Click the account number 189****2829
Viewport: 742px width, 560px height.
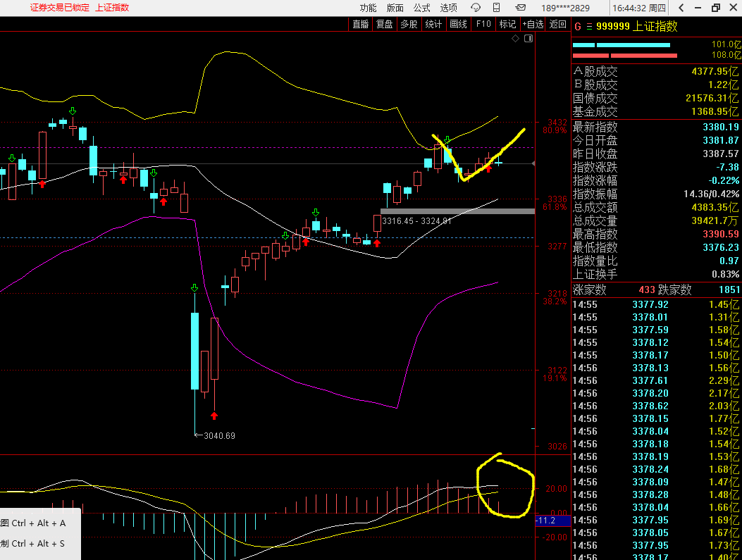pos(566,8)
